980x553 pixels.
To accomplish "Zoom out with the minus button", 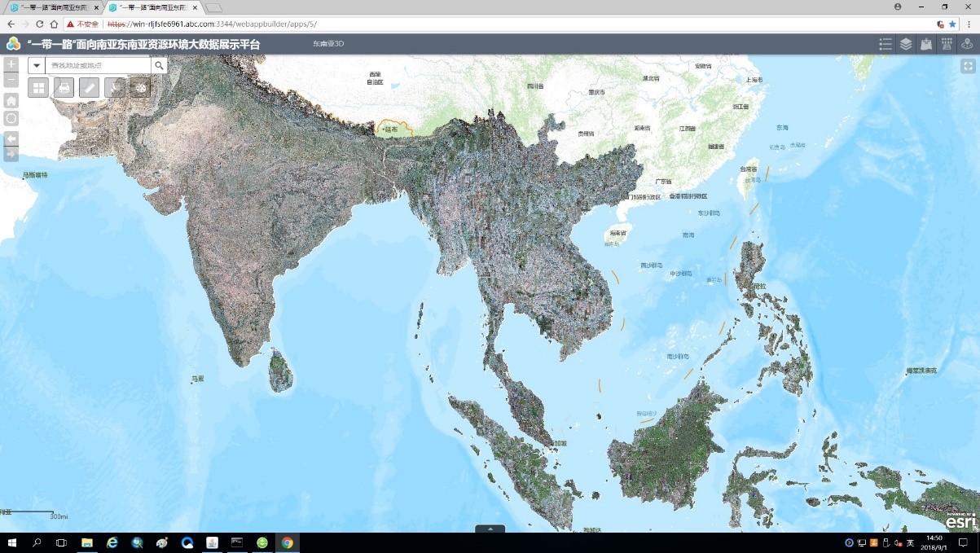I will (11, 80).
